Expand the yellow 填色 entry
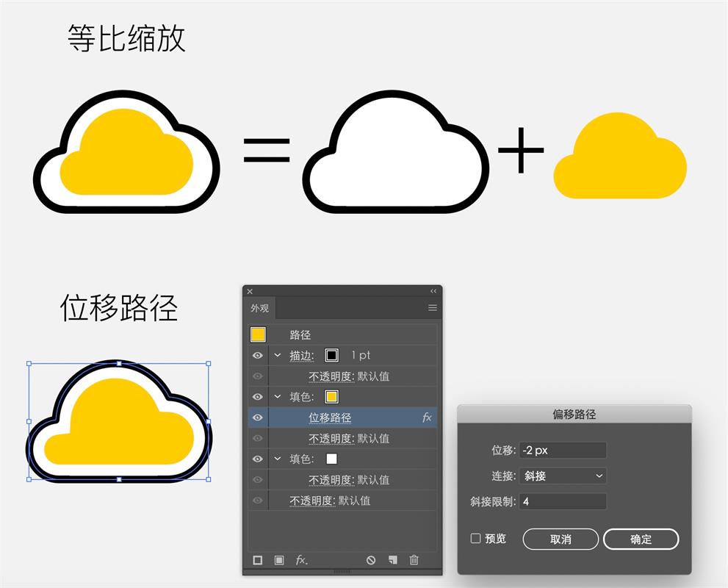The height and width of the screenshot is (588, 728). pos(278,396)
